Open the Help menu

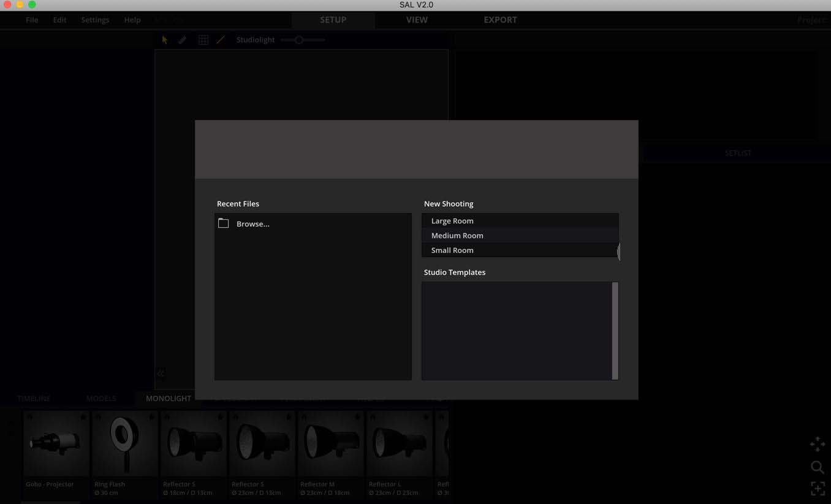pyautogui.click(x=132, y=20)
